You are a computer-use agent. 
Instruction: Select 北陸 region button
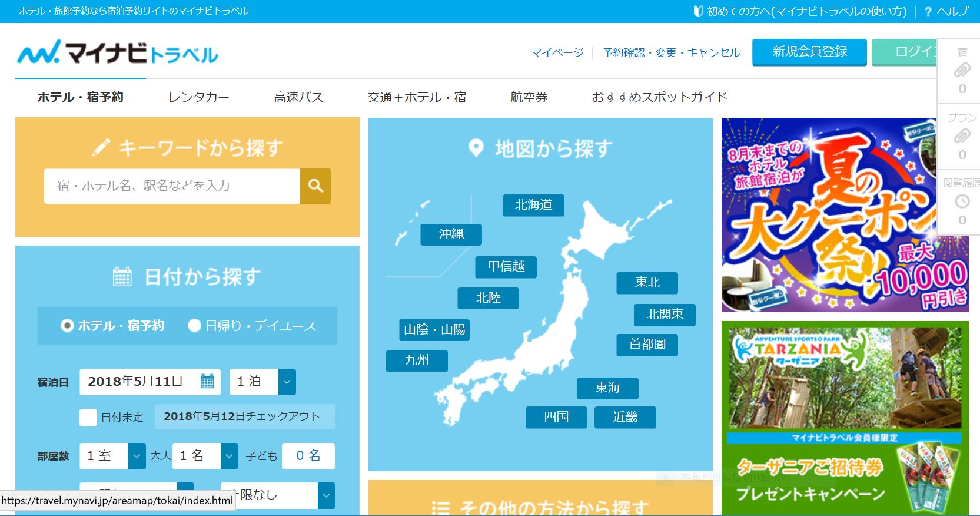(489, 298)
